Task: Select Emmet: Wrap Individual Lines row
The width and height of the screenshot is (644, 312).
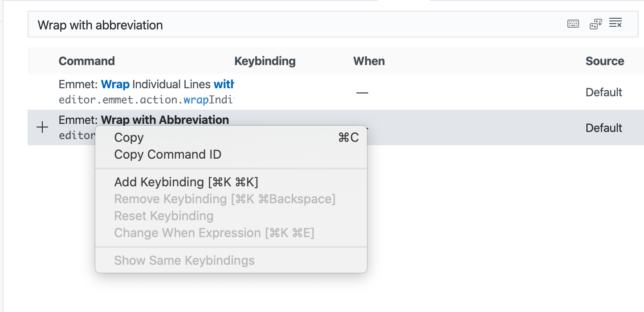Action: (x=146, y=84)
